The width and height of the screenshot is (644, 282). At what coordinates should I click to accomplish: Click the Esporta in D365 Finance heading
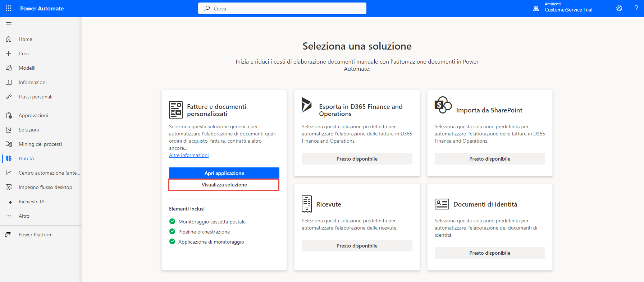361,110
